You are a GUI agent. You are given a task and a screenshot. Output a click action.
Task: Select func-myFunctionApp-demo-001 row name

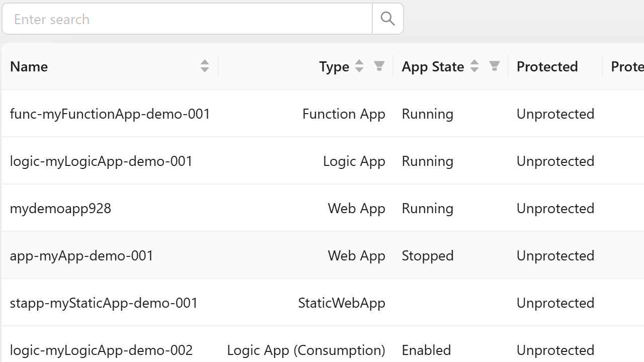click(110, 114)
